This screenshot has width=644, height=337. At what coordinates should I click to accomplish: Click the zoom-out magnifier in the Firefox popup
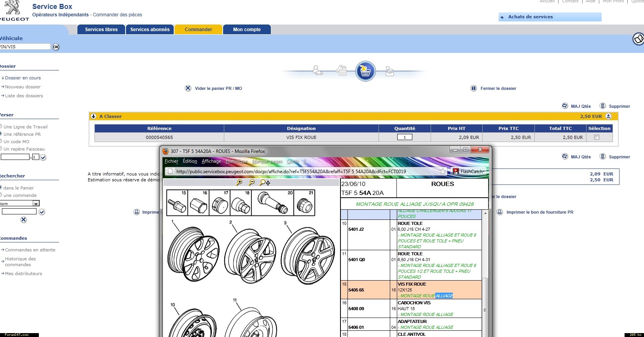(252, 183)
